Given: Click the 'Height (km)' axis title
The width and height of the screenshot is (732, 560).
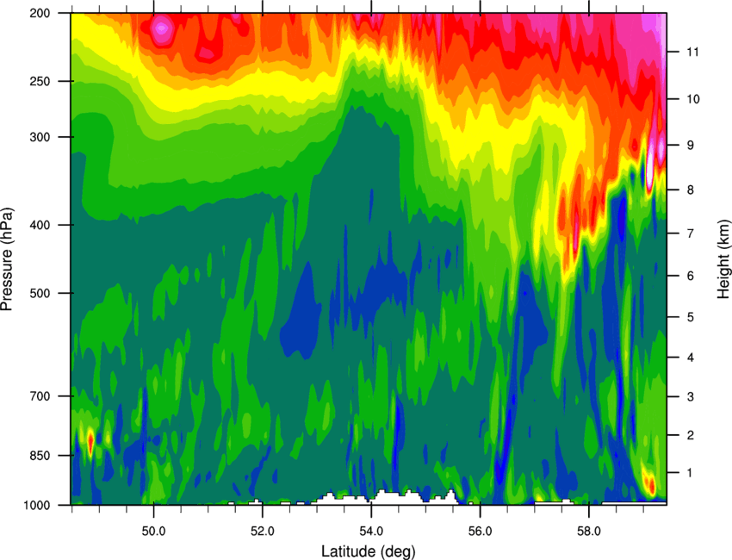Looking at the screenshot, I should (x=723, y=258).
